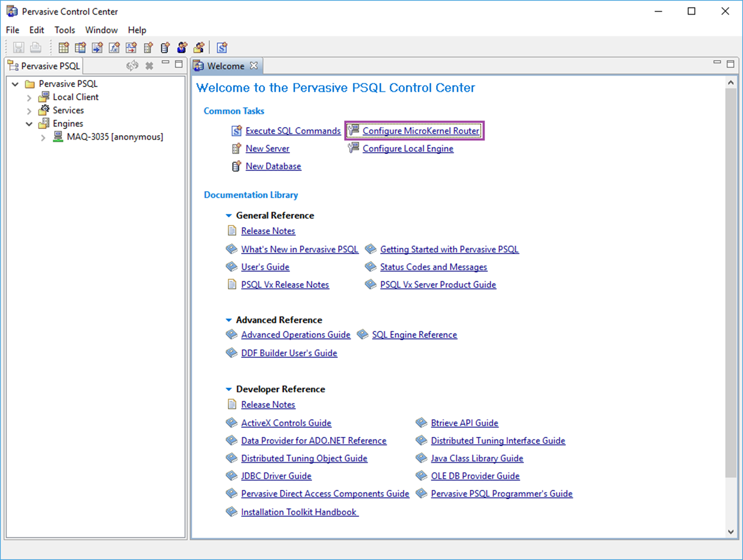The width and height of the screenshot is (743, 560).
Task: Click the New Database toolbar icon
Action: (x=165, y=48)
